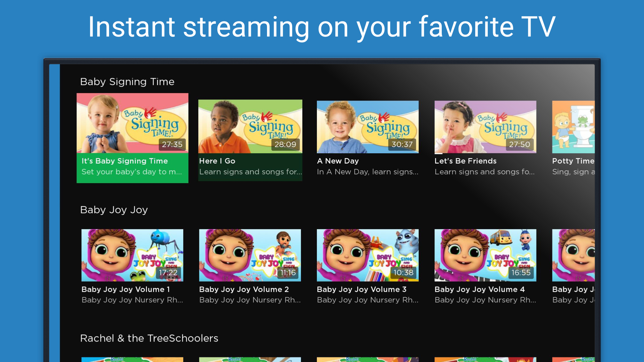Viewport: 644px width, 362px height.
Task: Play Baby Joy Joy Volume 2 thumbnail
Action: tap(250, 255)
